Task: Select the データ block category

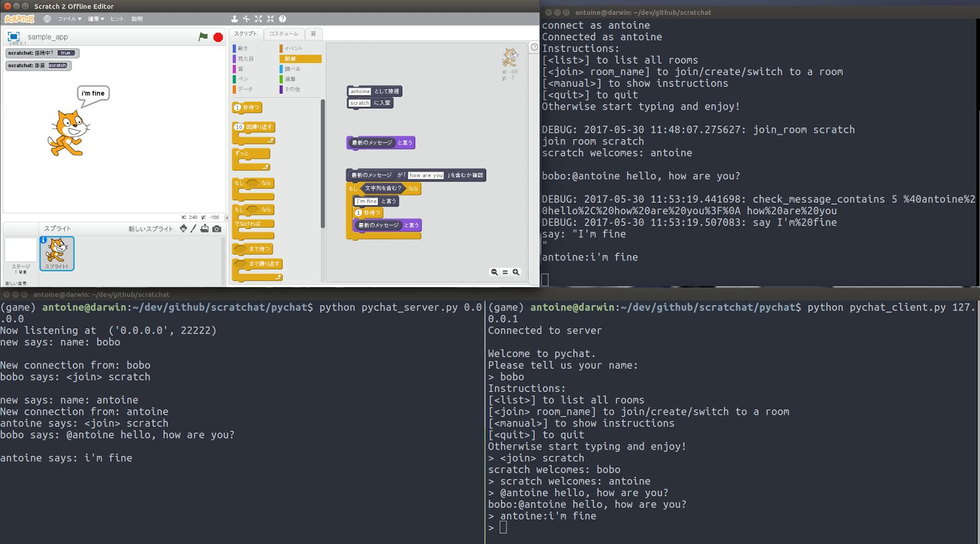Action: (x=244, y=89)
